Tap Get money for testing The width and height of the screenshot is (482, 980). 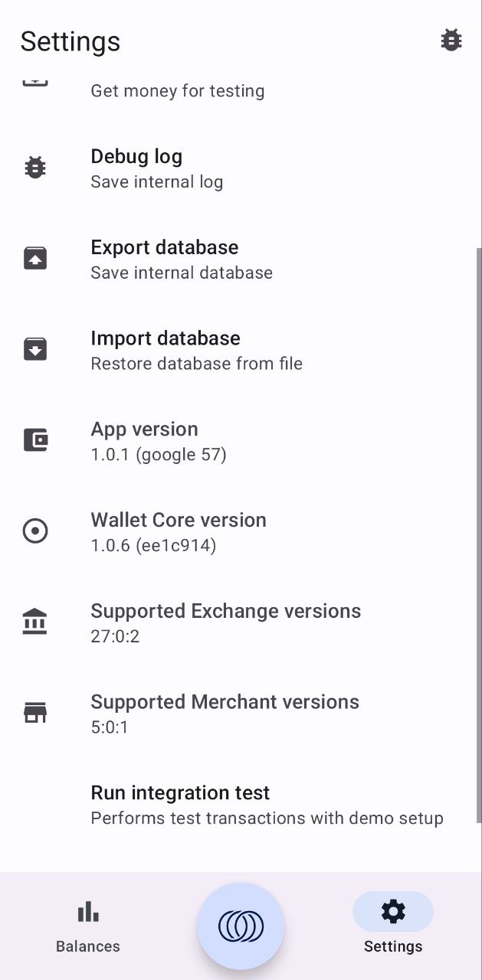point(178,90)
